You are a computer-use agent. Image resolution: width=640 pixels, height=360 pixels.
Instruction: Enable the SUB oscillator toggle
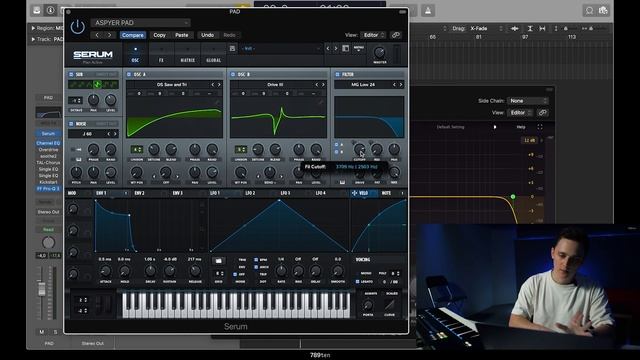(x=71, y=74)
